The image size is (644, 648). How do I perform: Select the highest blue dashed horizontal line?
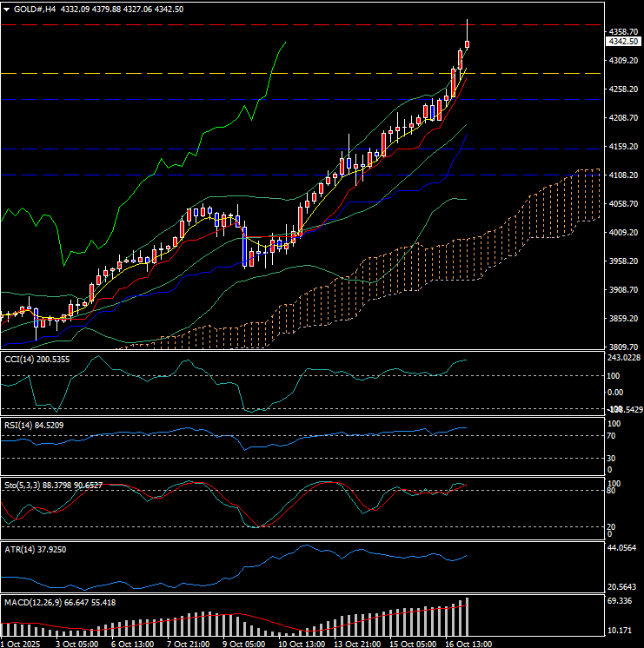click(261, 100)
